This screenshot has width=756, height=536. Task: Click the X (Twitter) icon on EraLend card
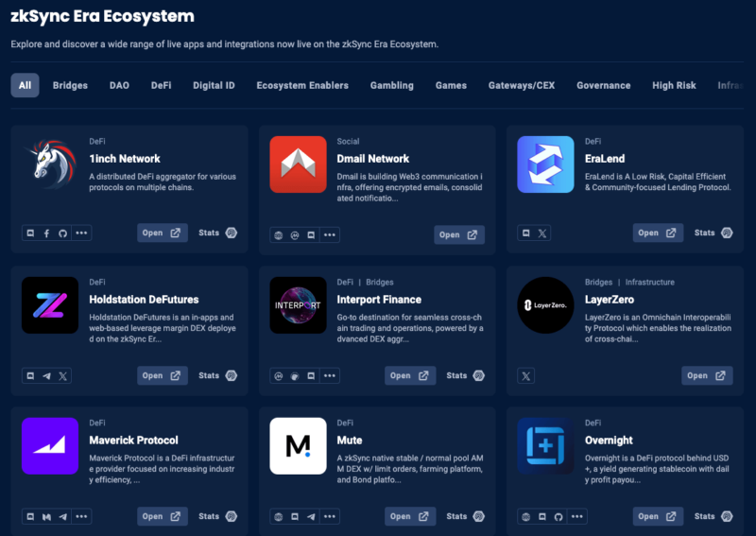pos(542,233)
